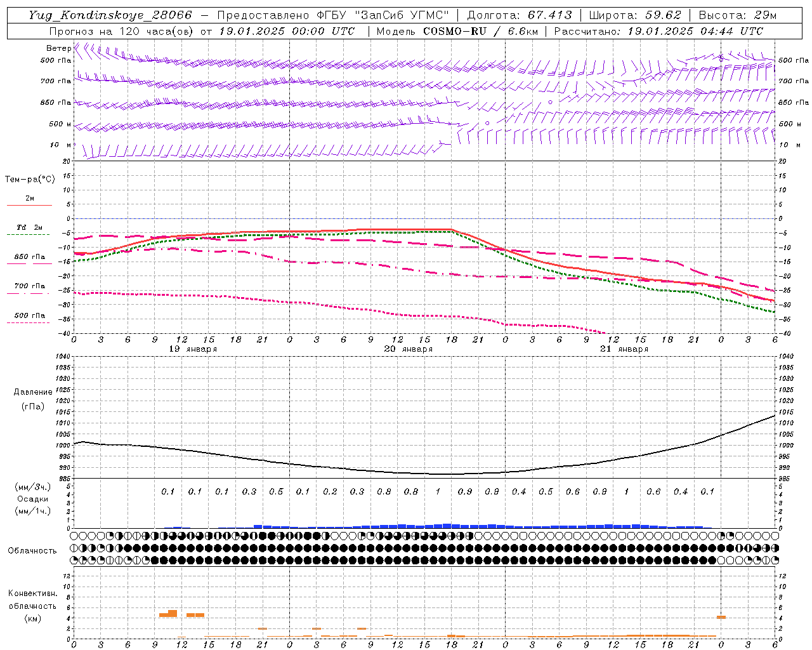Viewport: 812px width, 650px height.
Task: Click the '(мм/3ч.)' precipitation unit label
Action: pos(33,487)
